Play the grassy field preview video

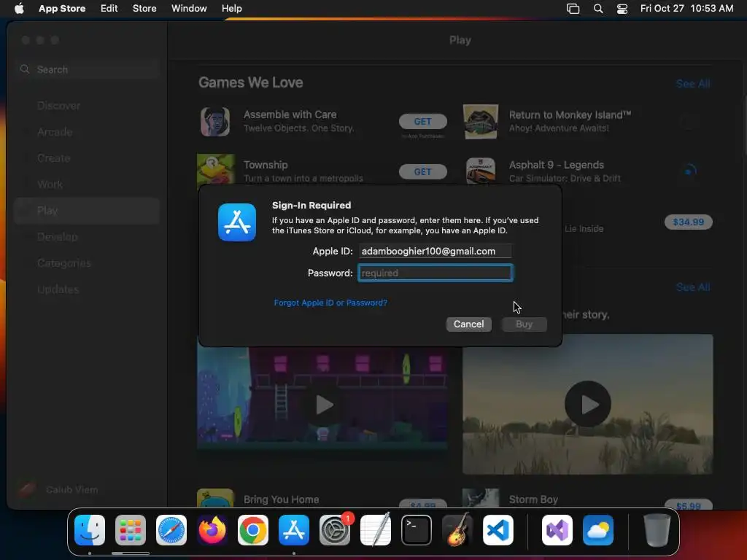[x=588, y=404]
